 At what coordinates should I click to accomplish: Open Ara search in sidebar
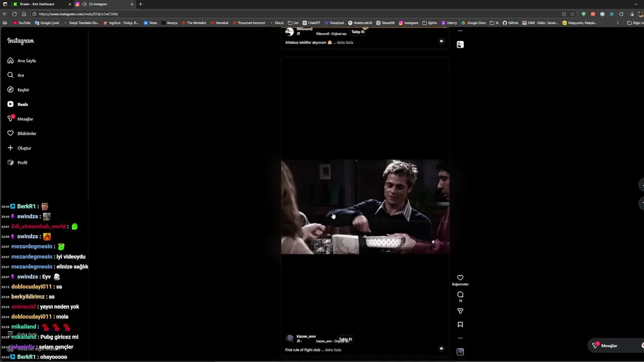(x=16, y=75)
